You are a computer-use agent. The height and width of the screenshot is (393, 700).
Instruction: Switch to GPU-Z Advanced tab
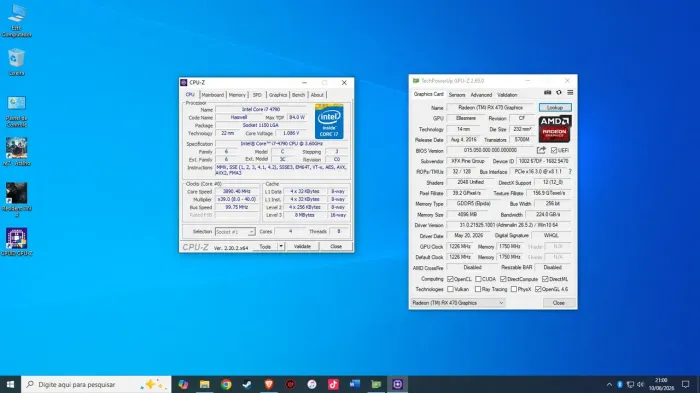click(x=481, y=95)
